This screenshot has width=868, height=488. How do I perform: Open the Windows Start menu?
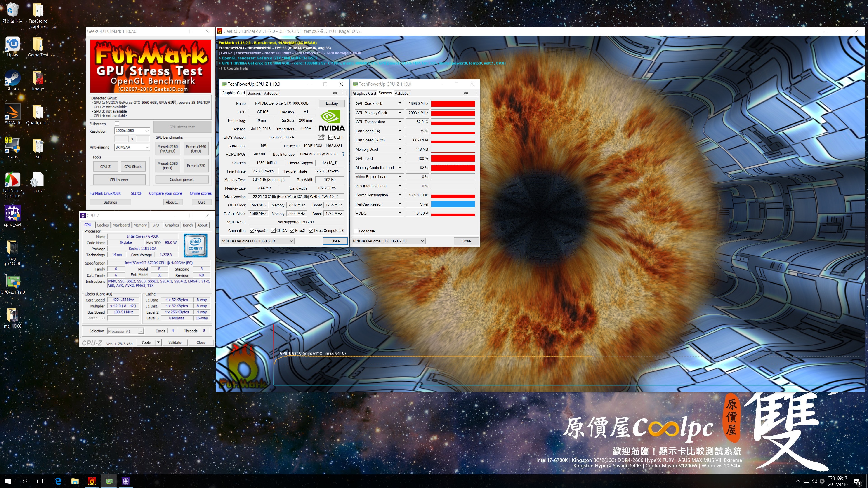coord(8,481)
